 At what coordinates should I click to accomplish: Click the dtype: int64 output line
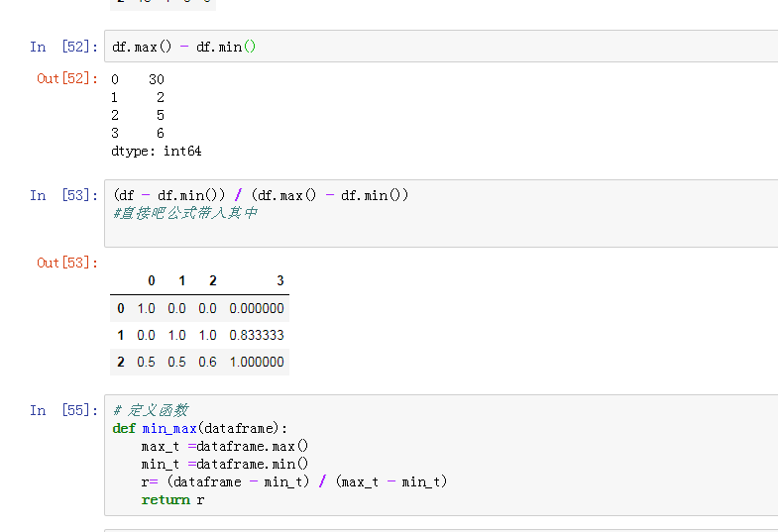click(157, 152)
